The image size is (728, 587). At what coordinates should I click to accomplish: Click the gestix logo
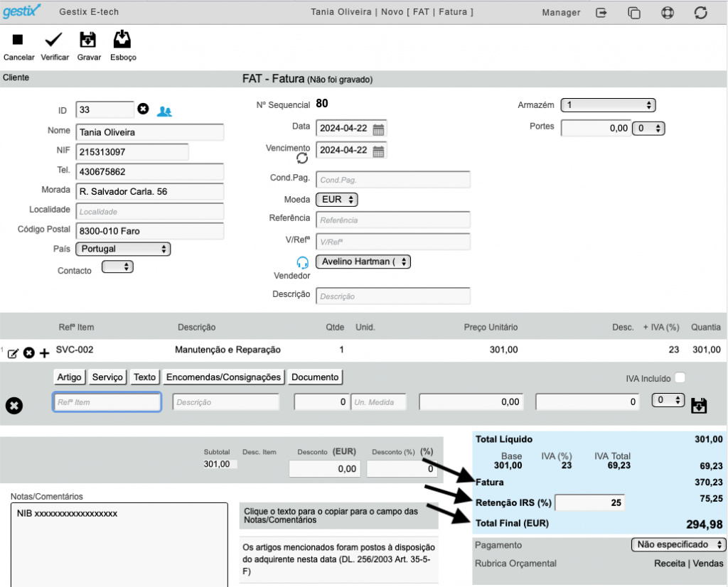point(21,11)
